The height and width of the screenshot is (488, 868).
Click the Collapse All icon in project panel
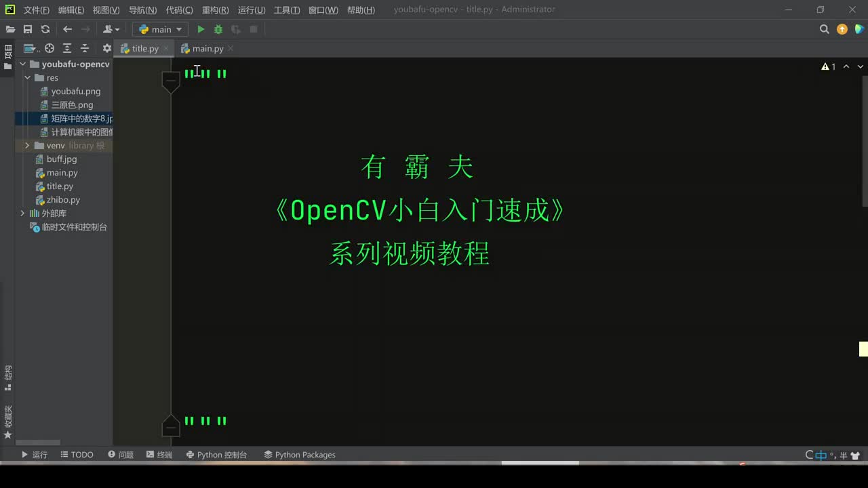[85, 48]
